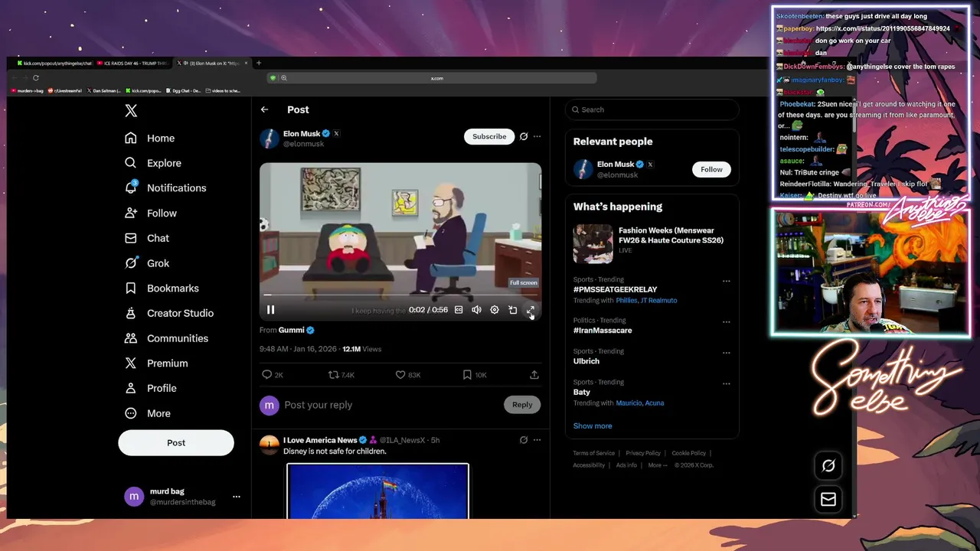Open more options on Elon Musk's post
The image size is (980, 551).
tap(537, 136)
